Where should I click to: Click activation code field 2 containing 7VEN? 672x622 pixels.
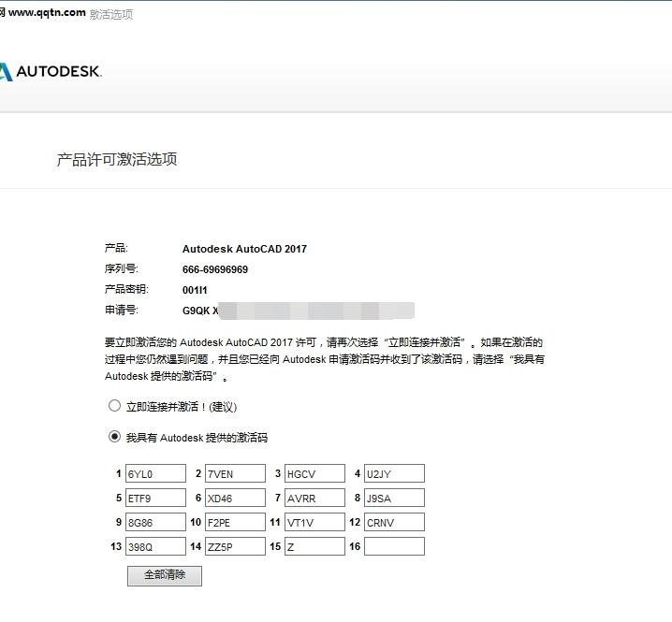coord(235,473)
